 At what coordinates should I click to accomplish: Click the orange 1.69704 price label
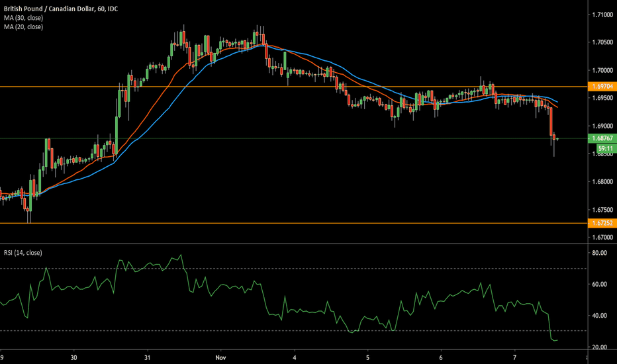pos(602,87)
